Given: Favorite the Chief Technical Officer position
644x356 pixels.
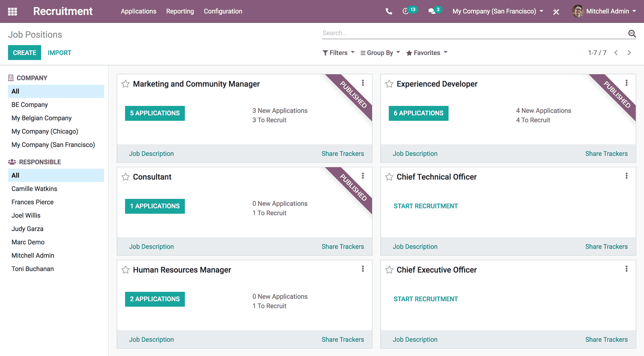Looking at the screenshot, I should pyautogui.click(x=389, y=177).
